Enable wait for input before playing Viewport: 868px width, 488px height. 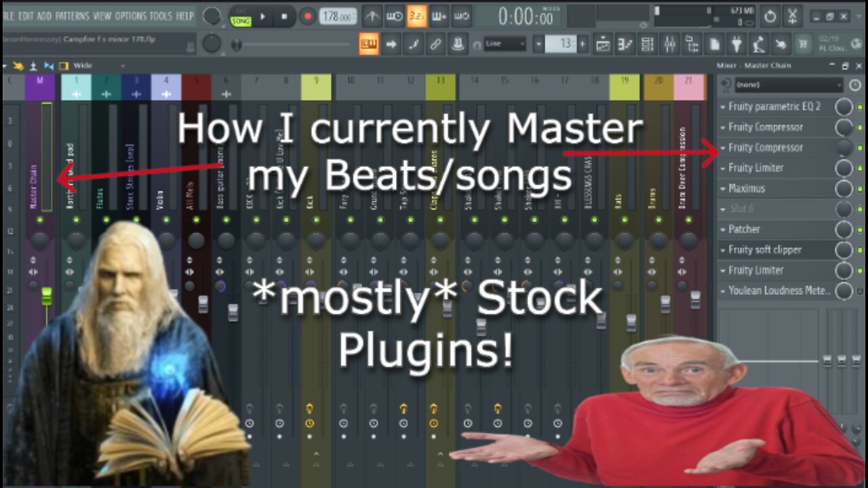click(x=395, y=16)
